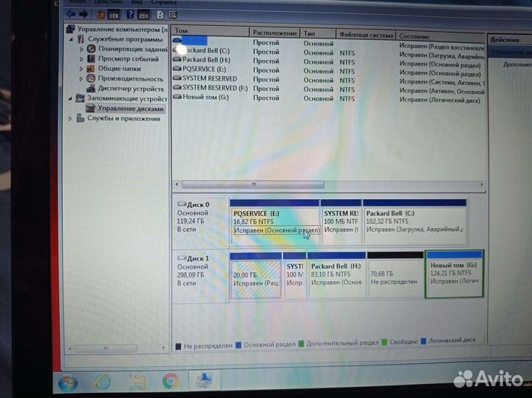Click the Новый том (G:) drive icon
Screen dimensions: 532x398
(177, 97)
